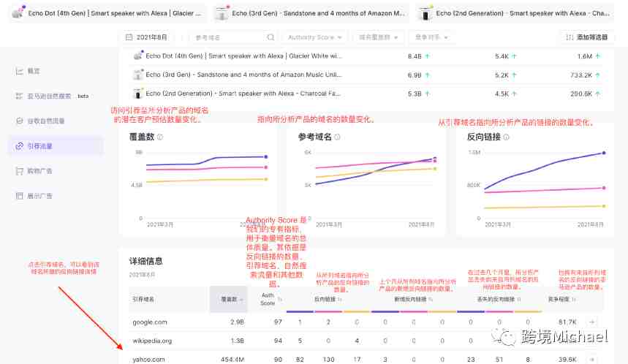Sort table by Auth Score column
This screenshot has height=364, width=628.
pos(269,299)
